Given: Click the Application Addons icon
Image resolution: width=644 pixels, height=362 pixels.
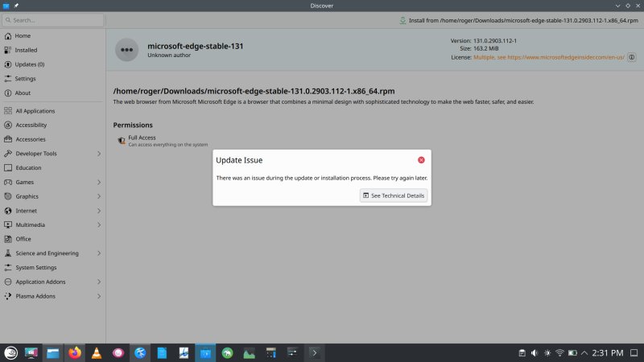Looking at the screenshot, I should (8, 282).
